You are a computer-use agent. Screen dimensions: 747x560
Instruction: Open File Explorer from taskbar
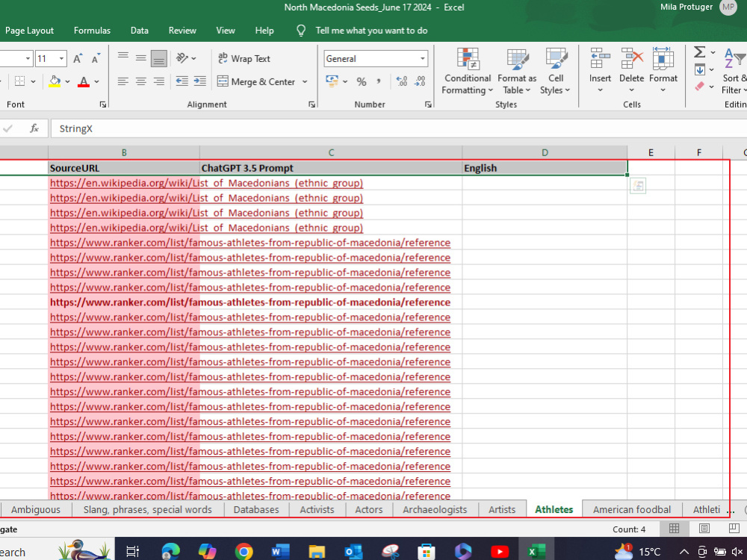[x=317, y=552]
